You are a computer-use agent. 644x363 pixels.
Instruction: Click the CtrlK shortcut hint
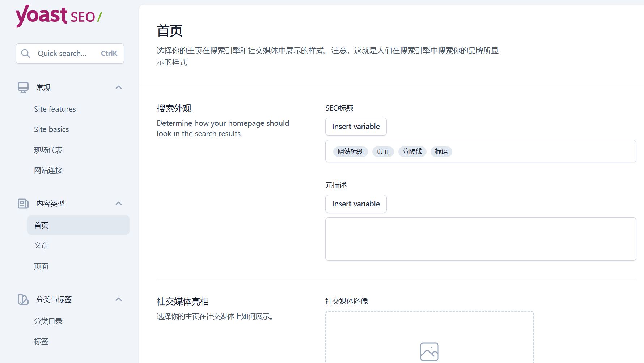(x=109, y=54)
